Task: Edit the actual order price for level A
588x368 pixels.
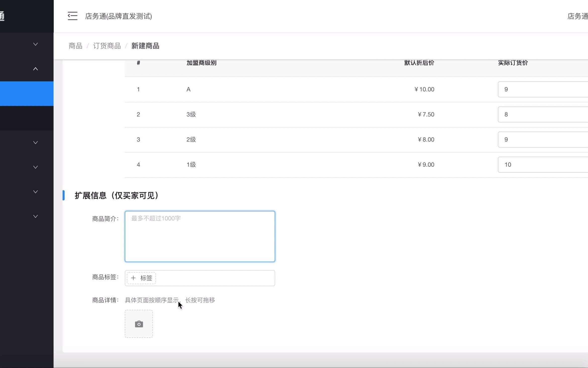Action: tap(543, 89)
